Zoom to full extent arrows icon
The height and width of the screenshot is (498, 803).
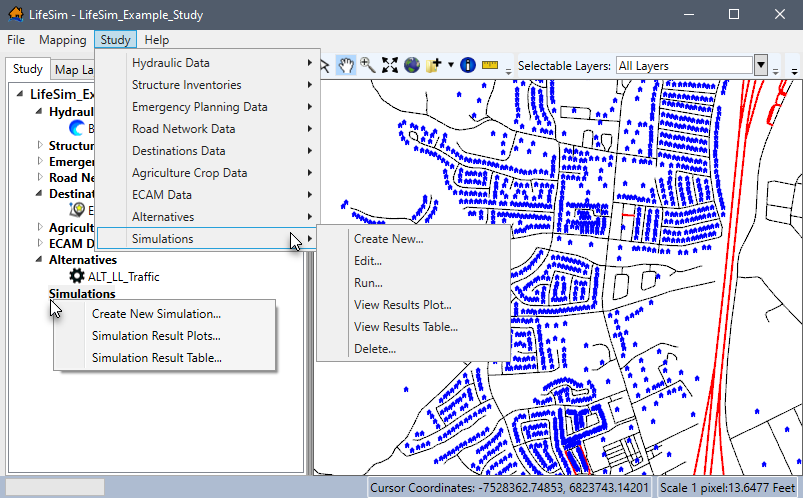coord(390,65)
